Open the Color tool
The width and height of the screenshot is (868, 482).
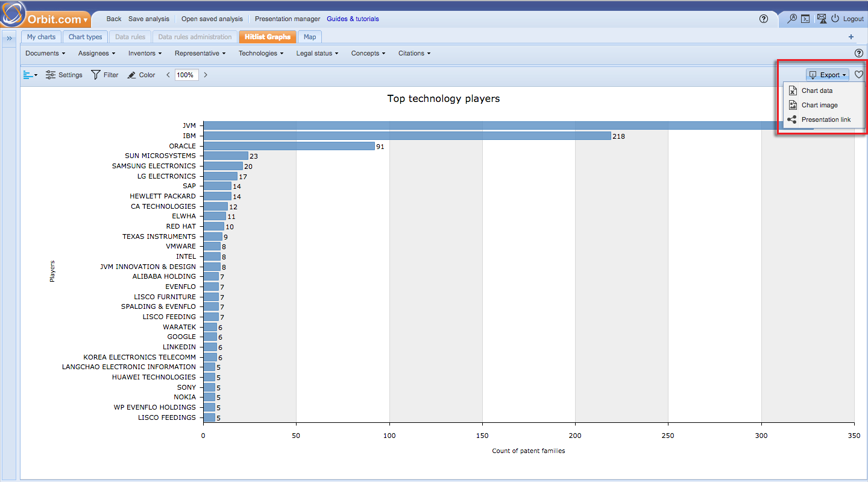[x=141, y=75]
